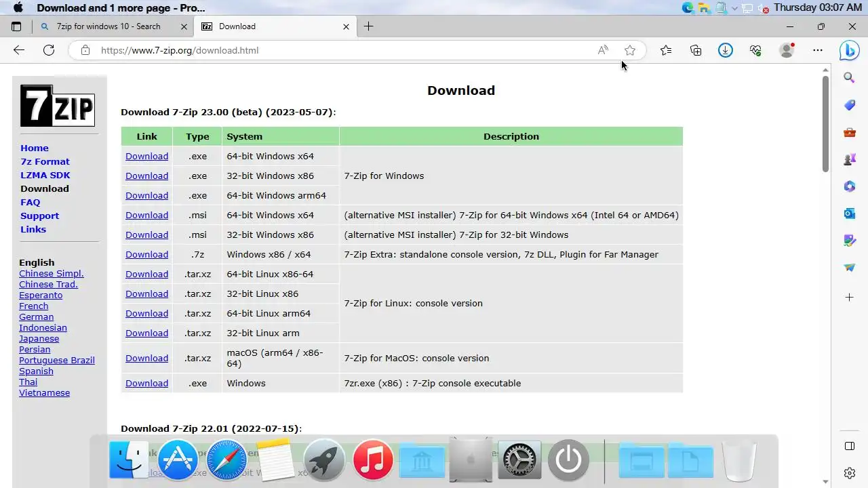Open the sidebar Tools briefcase icon
Viewport: 868px width, 488px height.
tap(849, 132)
